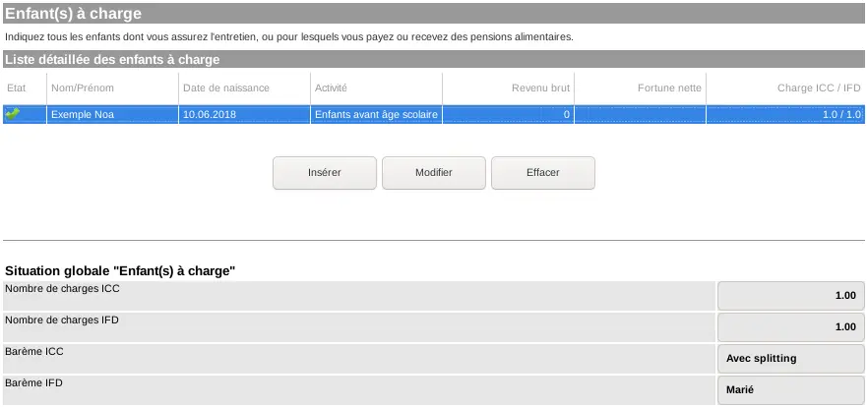Click the 'Nombre de charges IFD' label
This screenshot has height=407, width=868.
tap(61, 320)
